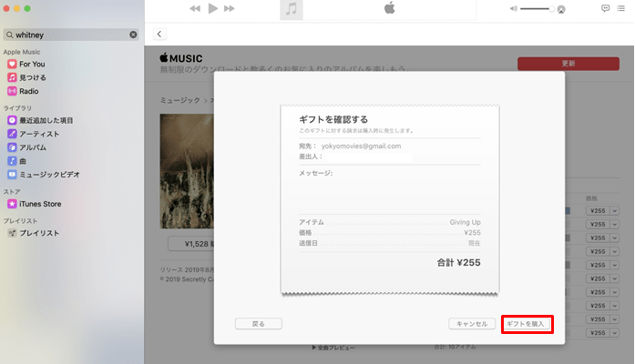Click the ミュージックビデオ sidebar icon
The image size is (635, 364).
[x=12, y=175]
